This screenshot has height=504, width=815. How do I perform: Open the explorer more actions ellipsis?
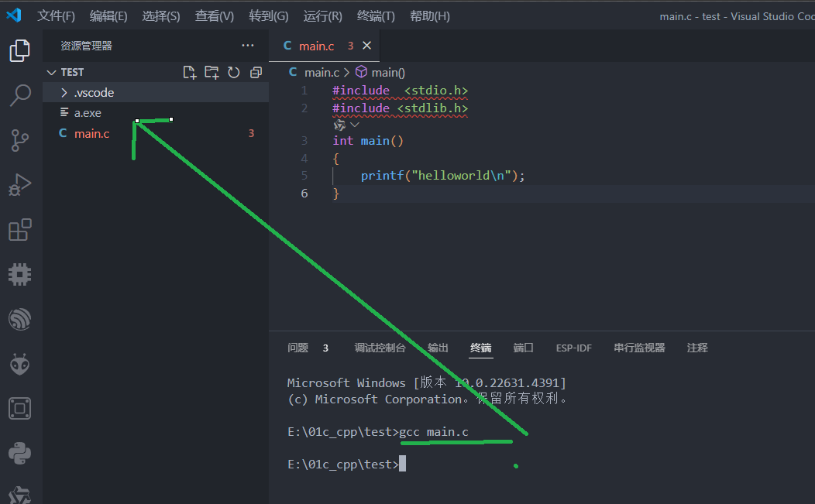pos(248,46)
